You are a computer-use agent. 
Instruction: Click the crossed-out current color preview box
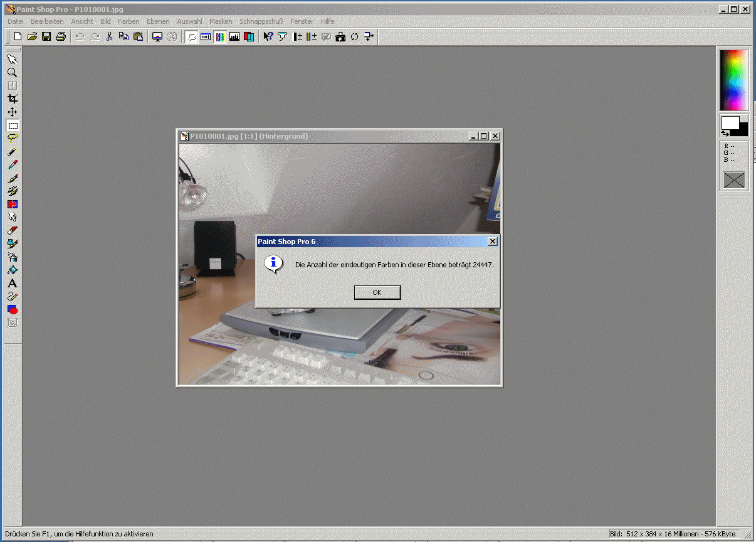(x=734, y=180)
